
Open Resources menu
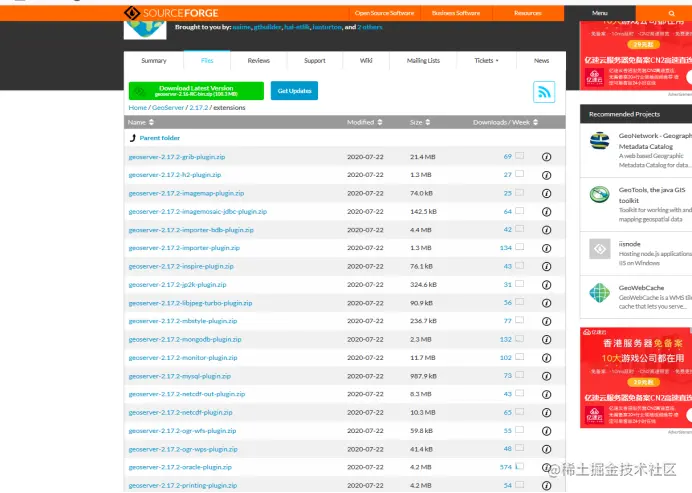(527, 13)
